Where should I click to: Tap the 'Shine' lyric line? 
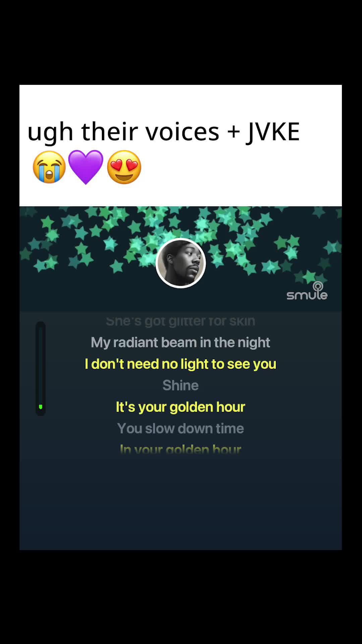pyautogui.click(x=180, y=385)
